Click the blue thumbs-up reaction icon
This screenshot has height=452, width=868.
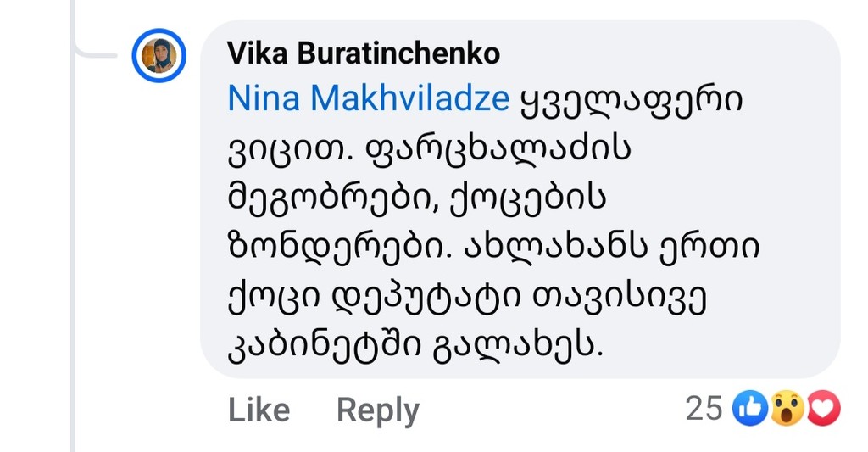tap(751, 409)
